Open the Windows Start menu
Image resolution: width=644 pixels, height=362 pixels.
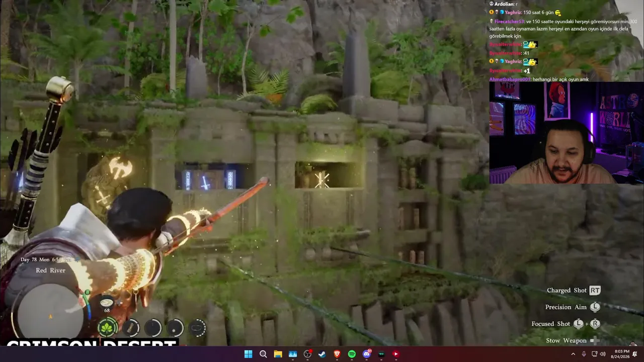(248, 354)
